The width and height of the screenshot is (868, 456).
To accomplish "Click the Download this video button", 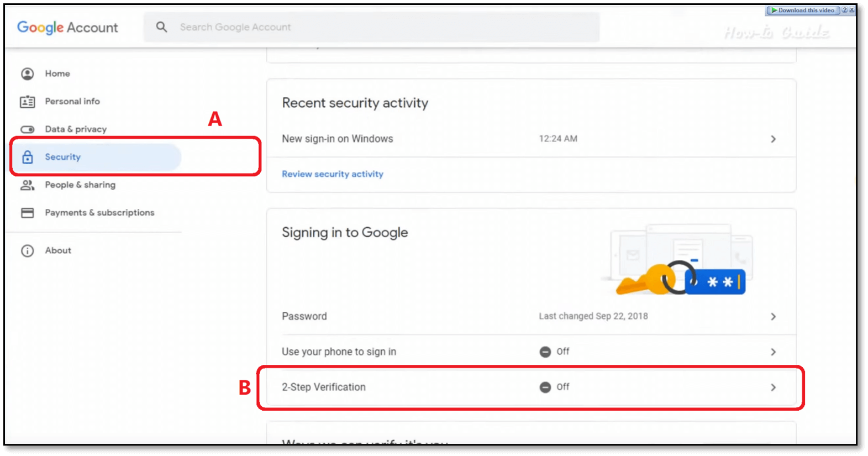I will click(x=803, y=11).
